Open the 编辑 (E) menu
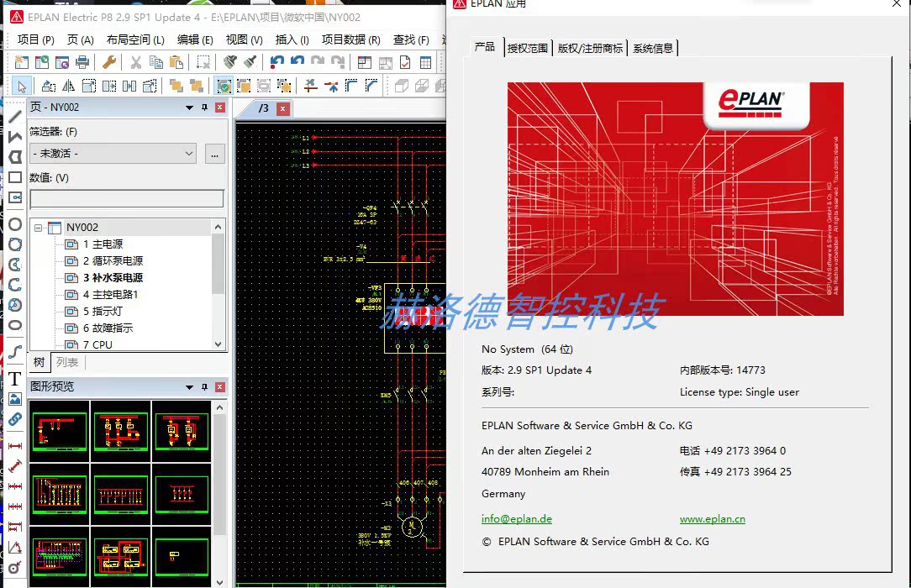911x588 pixels. (195, 39)
